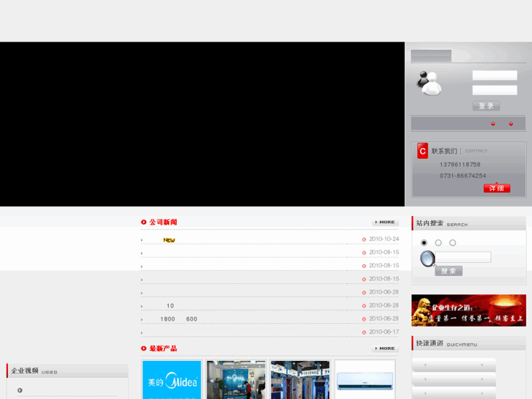Click the arrow bullet of the 2010-10-24 news row
The image size is (532, 399).
coord(142,240)
